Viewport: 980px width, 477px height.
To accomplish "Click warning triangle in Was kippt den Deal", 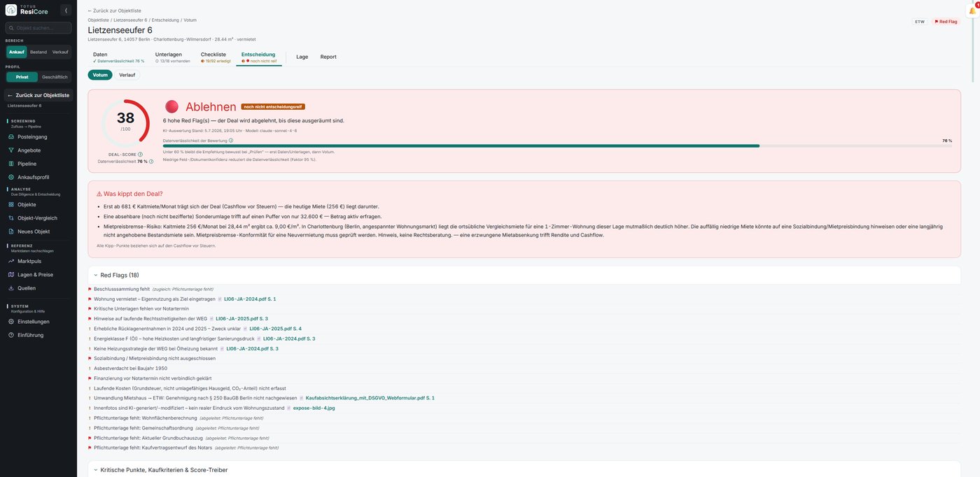I will 99,193.
